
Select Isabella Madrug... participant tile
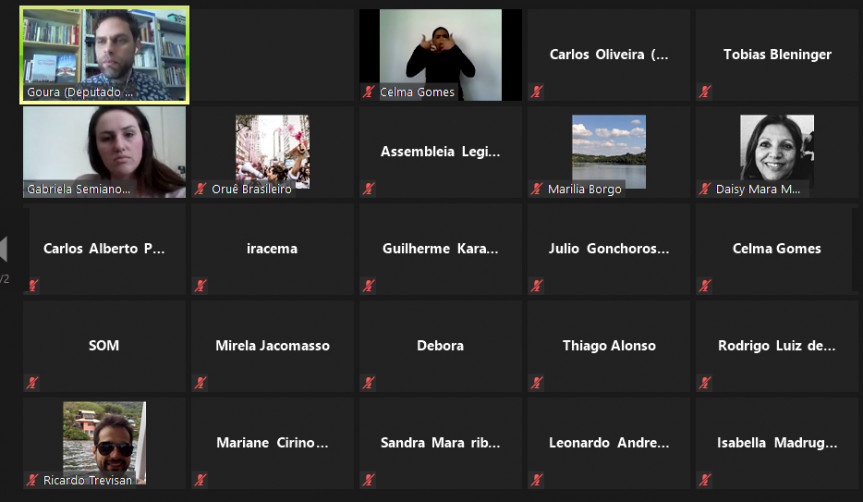click(x=777, y=443)
